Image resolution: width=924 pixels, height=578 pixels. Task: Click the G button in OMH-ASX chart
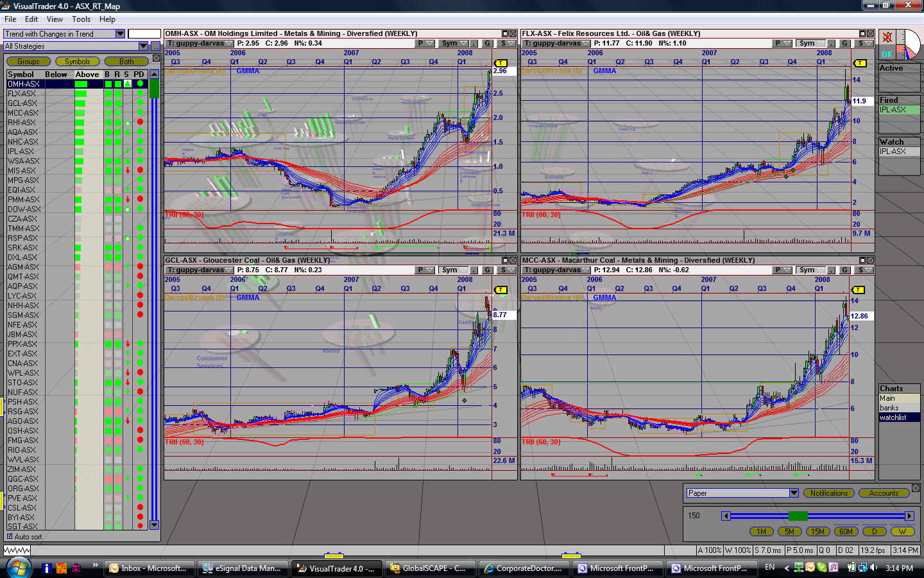tap(488, 44)
